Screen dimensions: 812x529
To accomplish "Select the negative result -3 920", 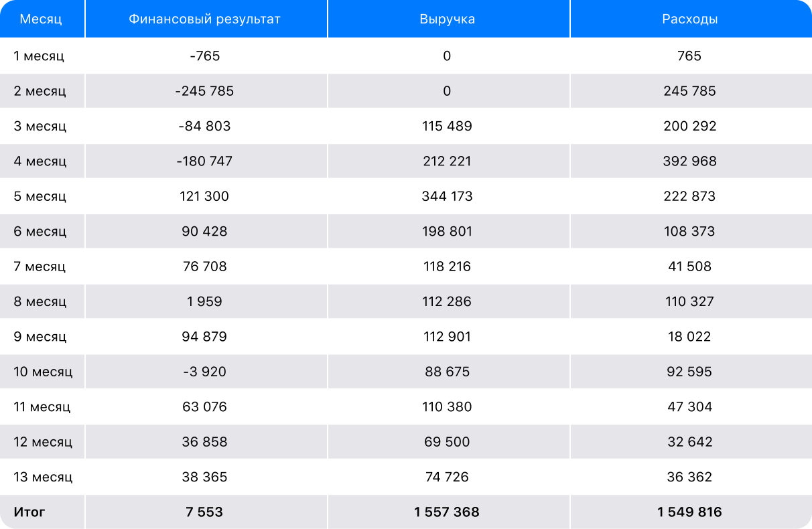I will click(204, 372).
